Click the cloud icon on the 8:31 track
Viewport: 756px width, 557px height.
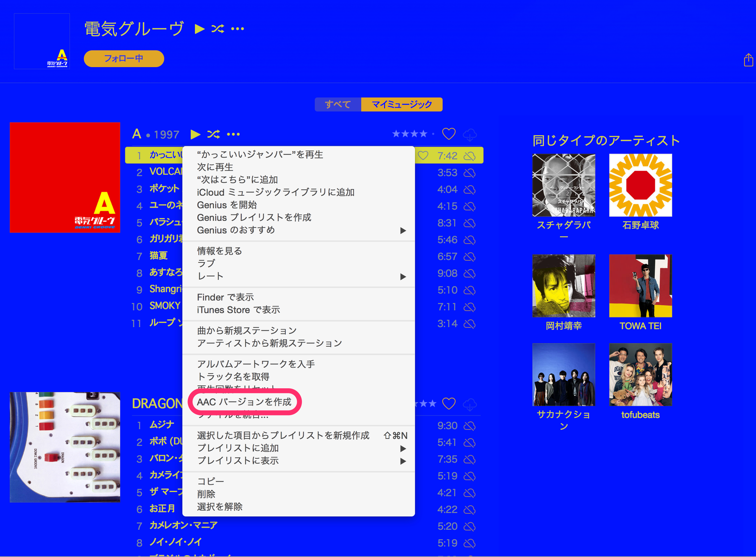pos(470,223)
